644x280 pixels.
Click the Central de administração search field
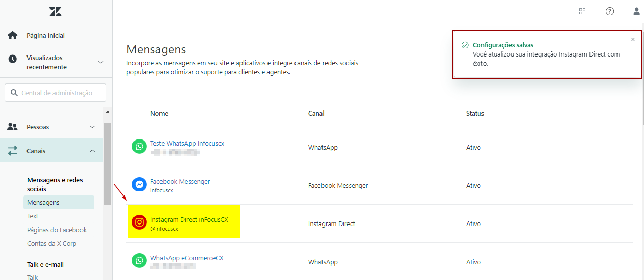click(x=56, y=93)
